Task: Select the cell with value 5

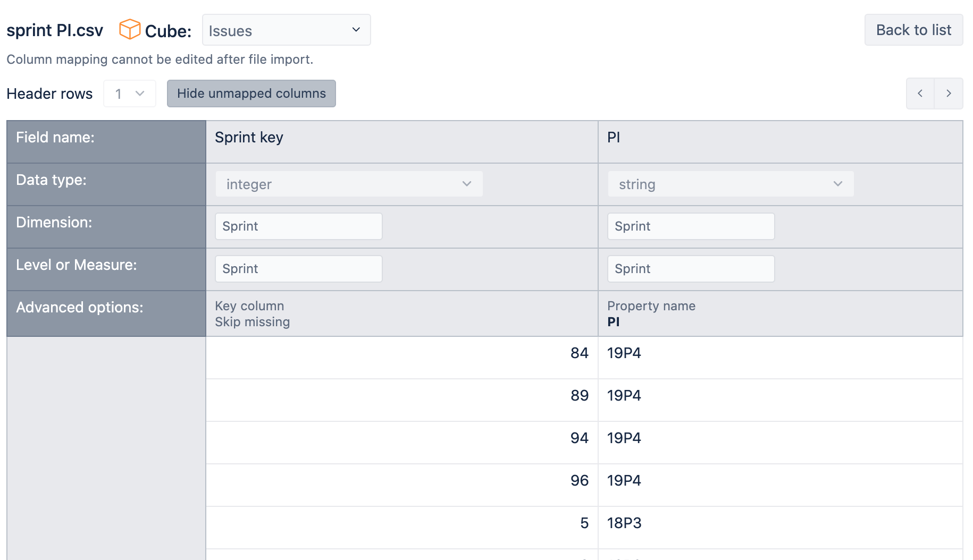Action: 402,528
